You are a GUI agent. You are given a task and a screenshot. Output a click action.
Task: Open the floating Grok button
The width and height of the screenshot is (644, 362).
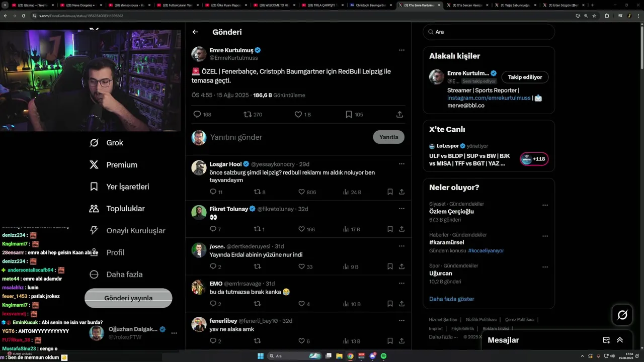tap(622, 315)
